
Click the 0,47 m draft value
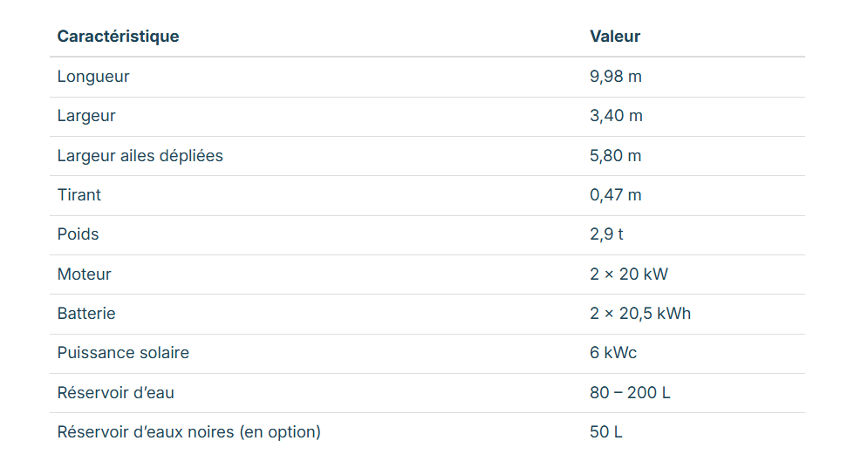point(616,195)
